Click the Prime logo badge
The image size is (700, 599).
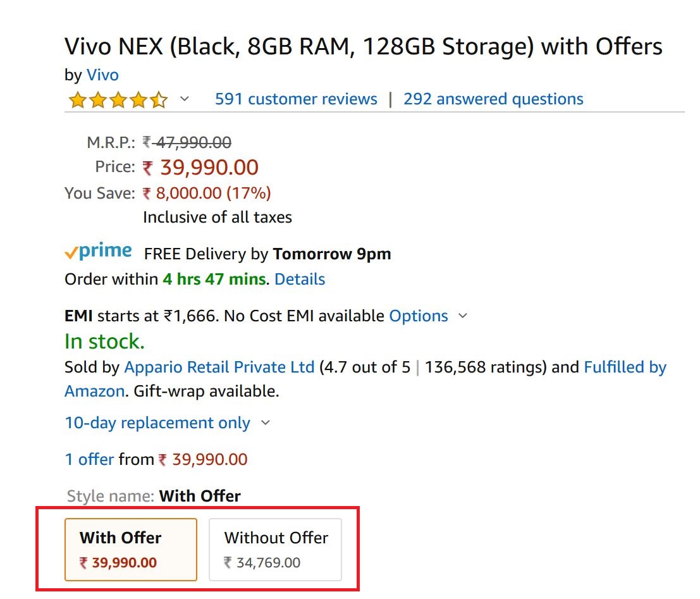pyautogui.click(x=99, y=252)
